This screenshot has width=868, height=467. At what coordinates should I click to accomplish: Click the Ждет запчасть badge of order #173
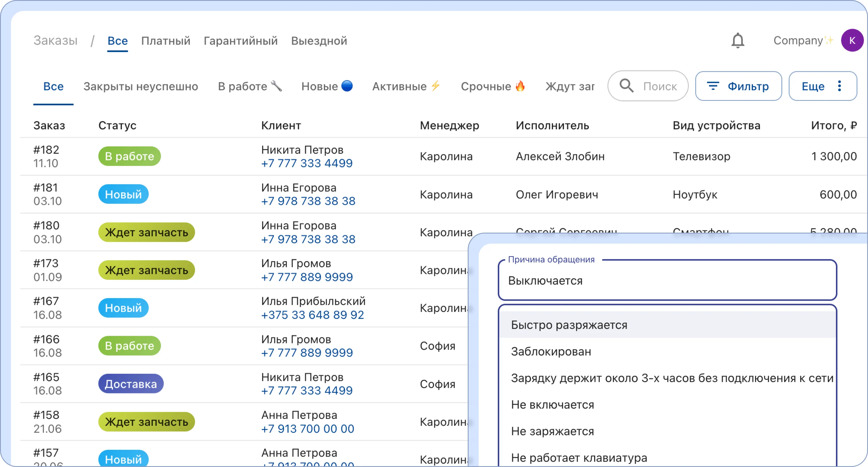[147, 270]
